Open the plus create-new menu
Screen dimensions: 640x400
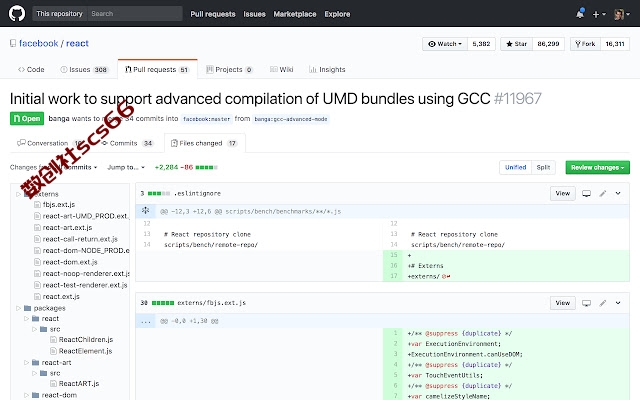coord(599,14)
